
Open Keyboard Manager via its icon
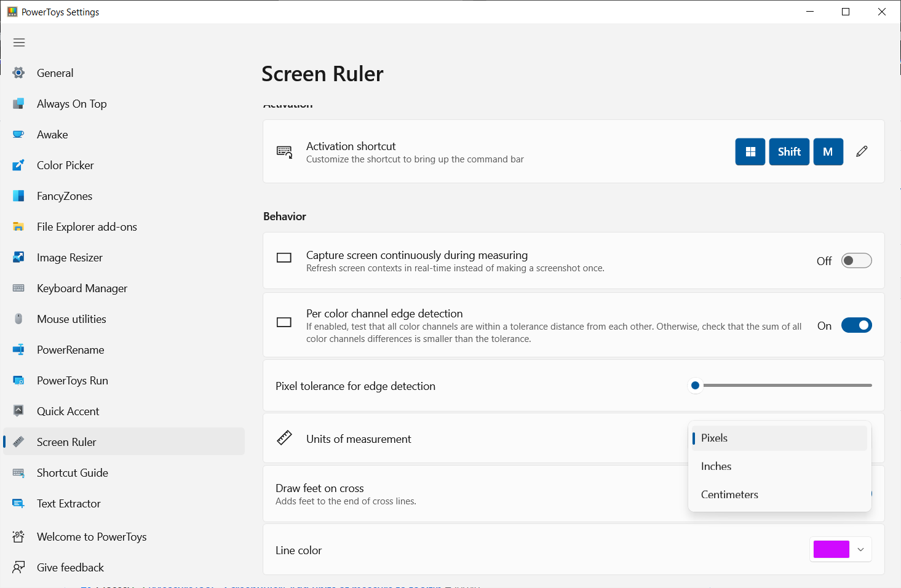(x=18, y=288)
